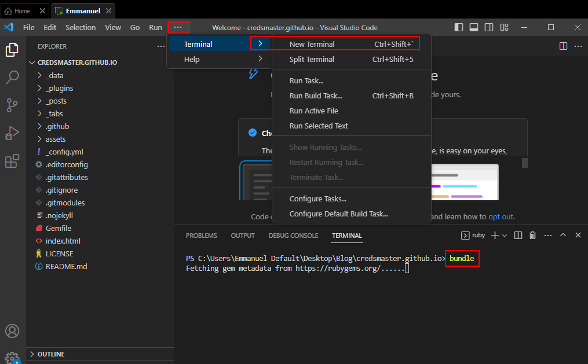Close the terminal panel
The image size is (588, 364).
(x=578, y=235)
